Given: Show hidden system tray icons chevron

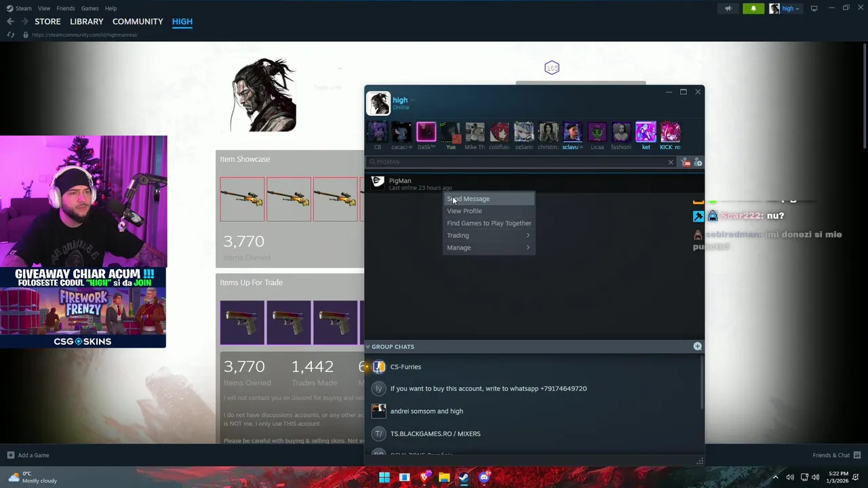Looking at the screenshot, I should click(776, 478).
